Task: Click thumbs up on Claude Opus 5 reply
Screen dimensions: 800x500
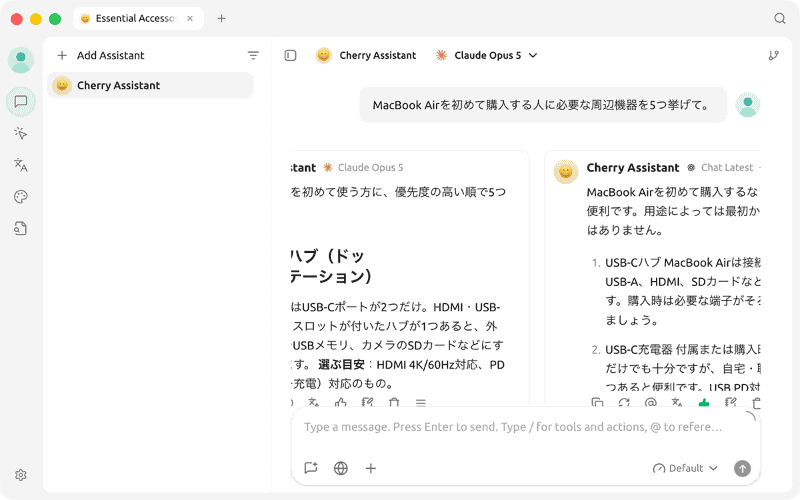Action: click(x=340, y=403)
